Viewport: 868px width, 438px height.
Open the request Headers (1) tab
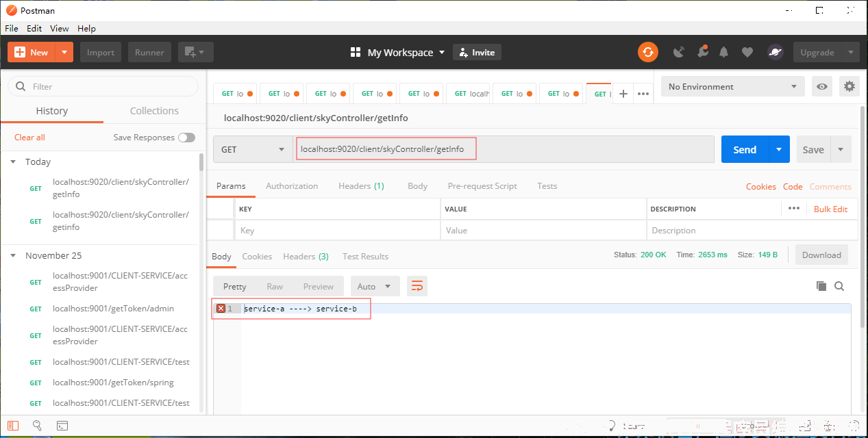[361, 186]
